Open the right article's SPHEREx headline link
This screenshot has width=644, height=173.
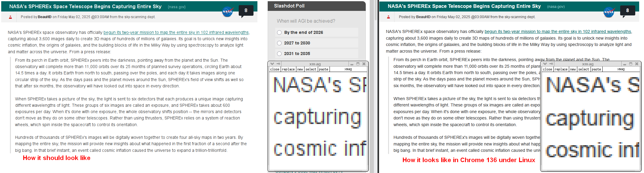click(464, 6)
